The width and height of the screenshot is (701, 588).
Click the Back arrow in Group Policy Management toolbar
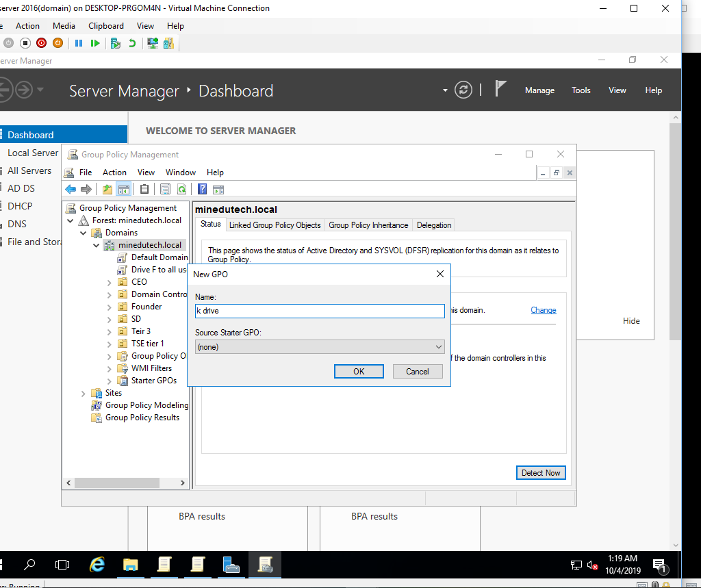pyautogui.click(x=71, y=190)
